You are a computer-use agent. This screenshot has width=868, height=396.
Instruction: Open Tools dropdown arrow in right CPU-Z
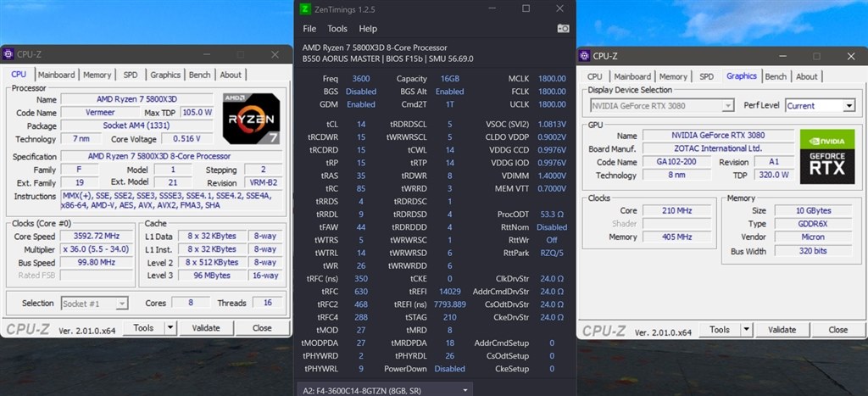pos(747,330)
